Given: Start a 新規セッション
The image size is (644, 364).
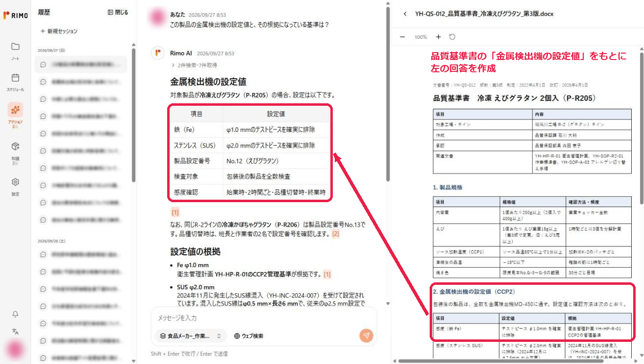Looking at the screenshot, I should tap(59, 31).
